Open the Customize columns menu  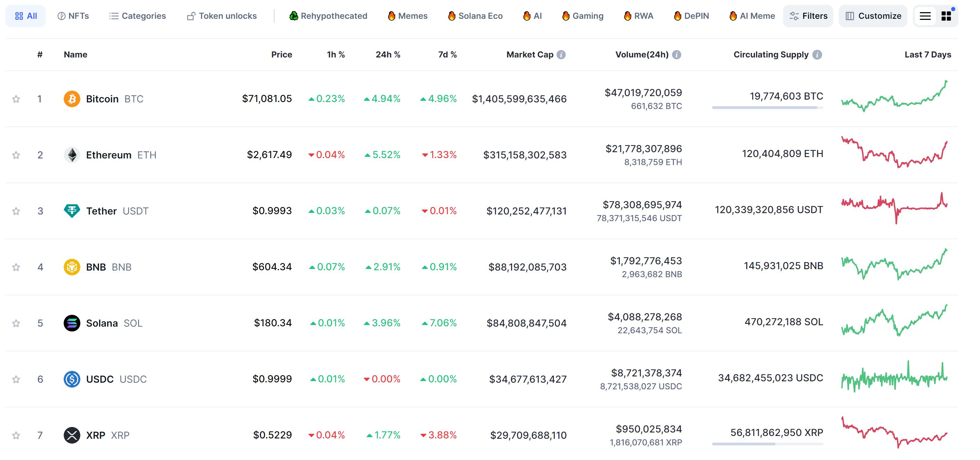[873, 16]
